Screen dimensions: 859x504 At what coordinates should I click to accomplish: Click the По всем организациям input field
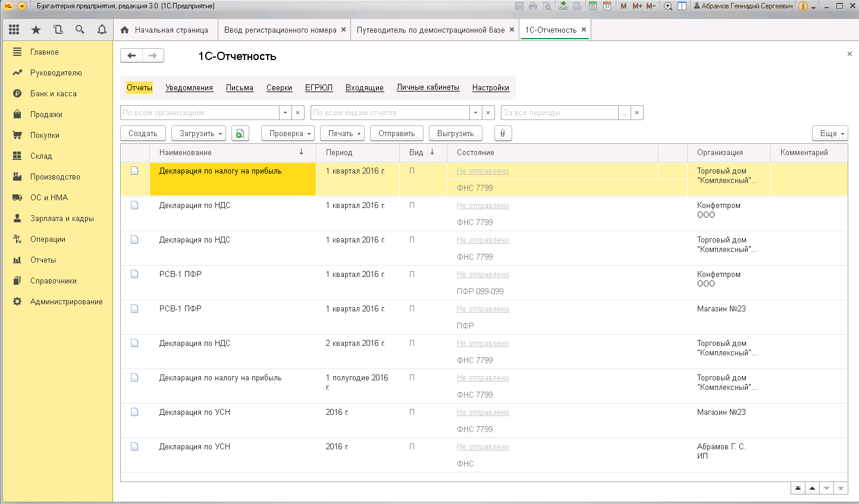pyautogui.click(x=200, y=113)
